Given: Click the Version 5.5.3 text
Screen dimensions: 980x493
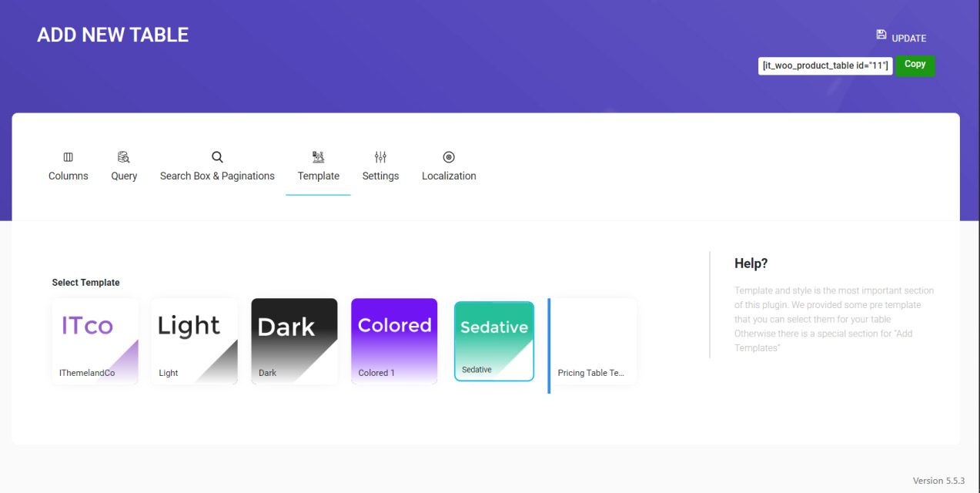Looking at the screenshot, I should [x=938, y=481].
